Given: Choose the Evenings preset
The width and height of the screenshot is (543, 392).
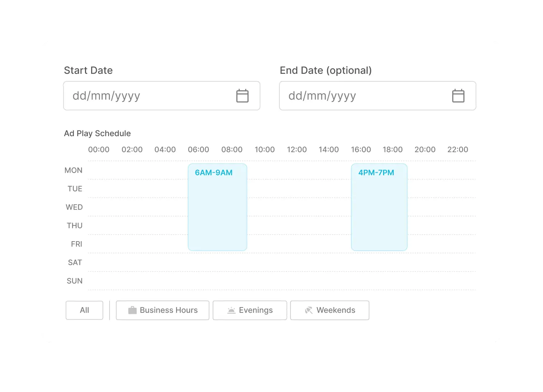Looking at the screenshot, I should point(250,310).
